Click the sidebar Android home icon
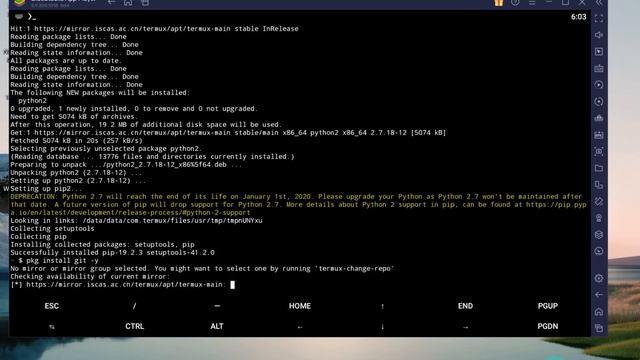This screenshot has height=360, width=640. [x=599, y=312]
